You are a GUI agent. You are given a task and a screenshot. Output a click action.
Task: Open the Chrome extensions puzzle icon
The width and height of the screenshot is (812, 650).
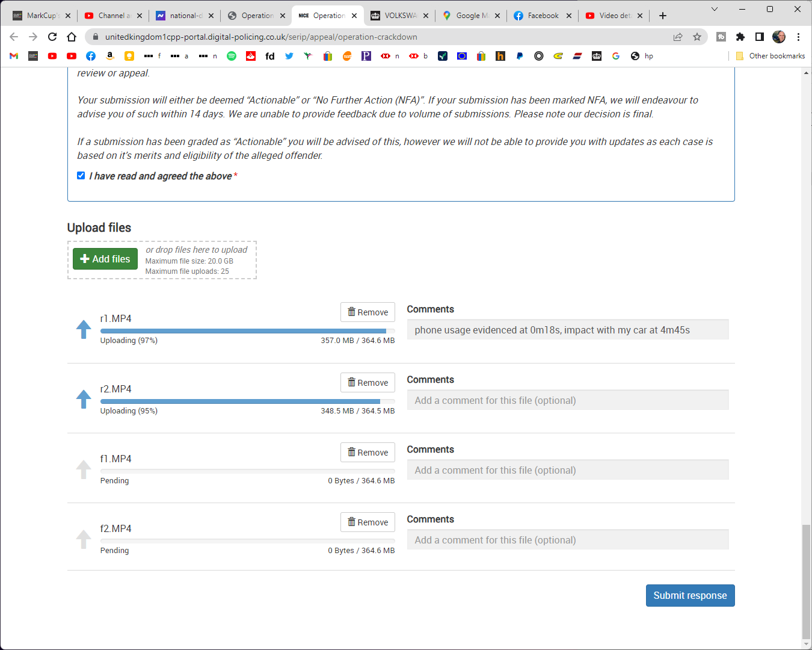tap(740, 37)
